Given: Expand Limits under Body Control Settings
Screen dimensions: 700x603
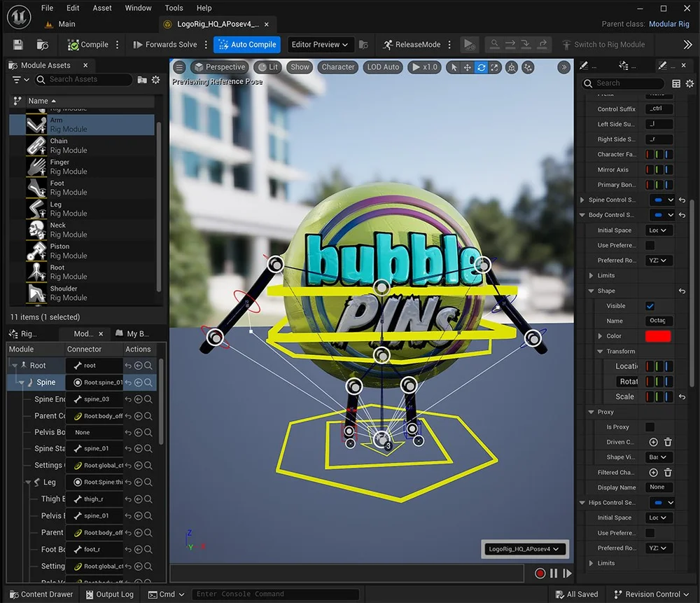Looking at the screenshot, I should click(591, 276).
